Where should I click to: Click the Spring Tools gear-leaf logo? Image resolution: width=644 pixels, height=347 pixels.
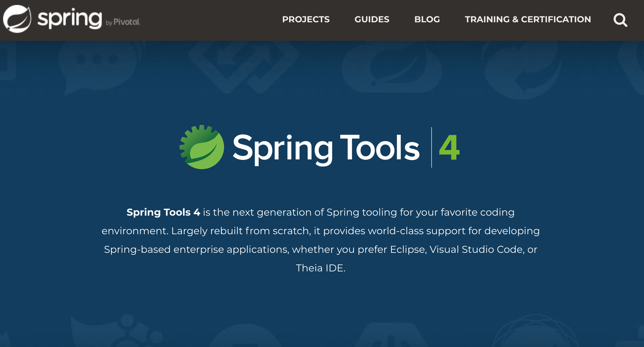pyautogui.click(x=202, y=147)
